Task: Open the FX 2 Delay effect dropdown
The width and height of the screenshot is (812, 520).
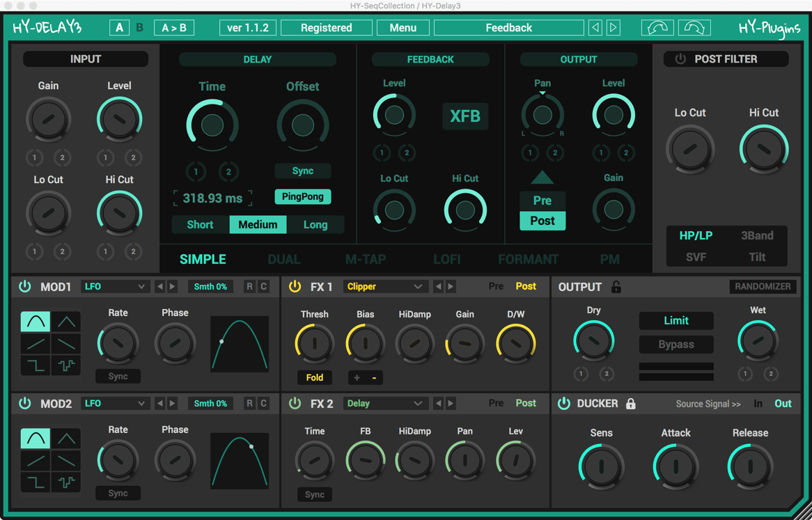Action: [x=384, y=404]
